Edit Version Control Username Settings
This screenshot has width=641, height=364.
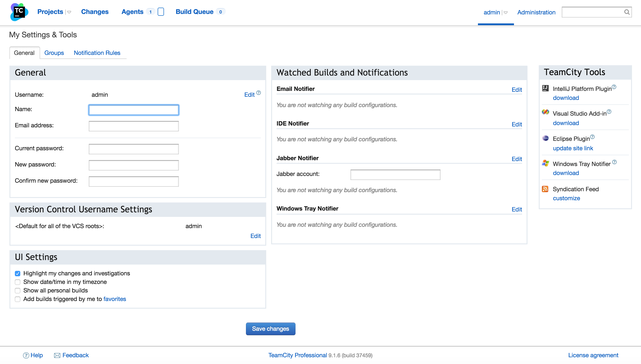(256, 236)
